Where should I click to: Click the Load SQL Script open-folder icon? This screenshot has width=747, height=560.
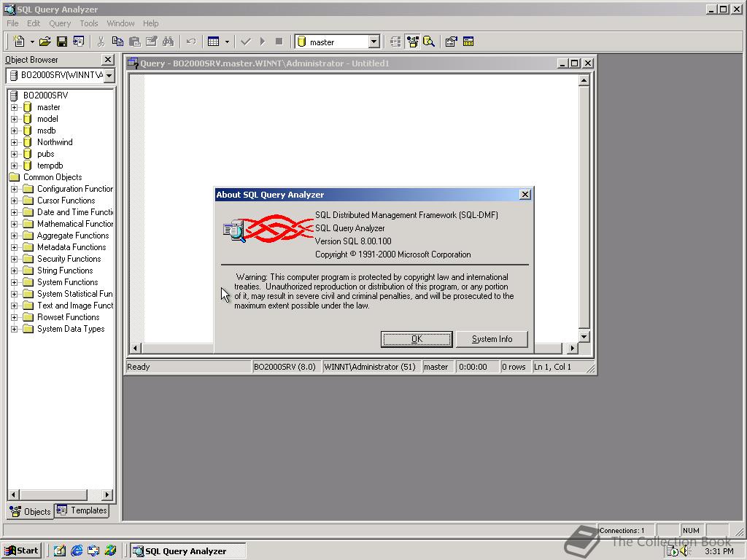(x=44, y=42)
